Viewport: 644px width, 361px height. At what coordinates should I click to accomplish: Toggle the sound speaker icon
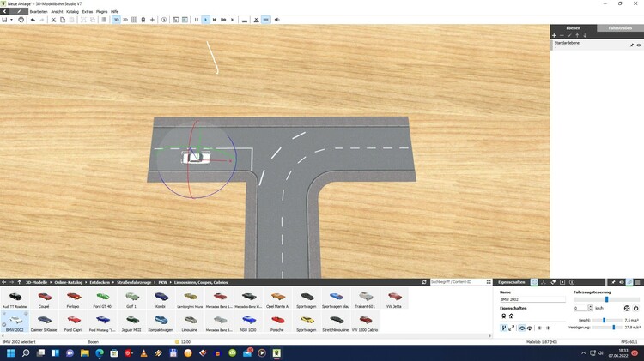pos(276,20)
